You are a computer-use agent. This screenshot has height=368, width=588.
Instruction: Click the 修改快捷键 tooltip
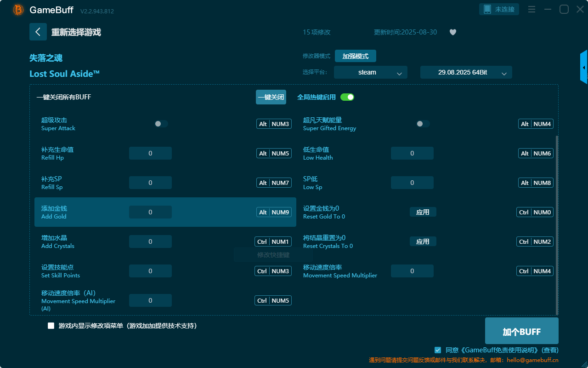click(273, 254)
